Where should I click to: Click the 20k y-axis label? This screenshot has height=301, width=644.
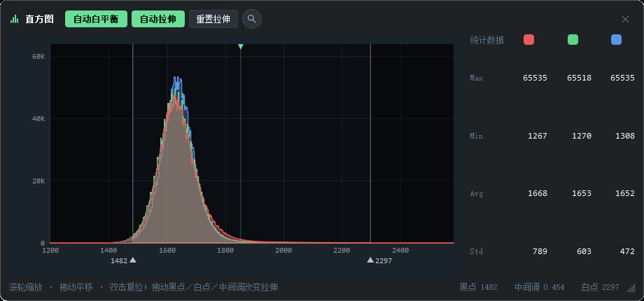38,181
